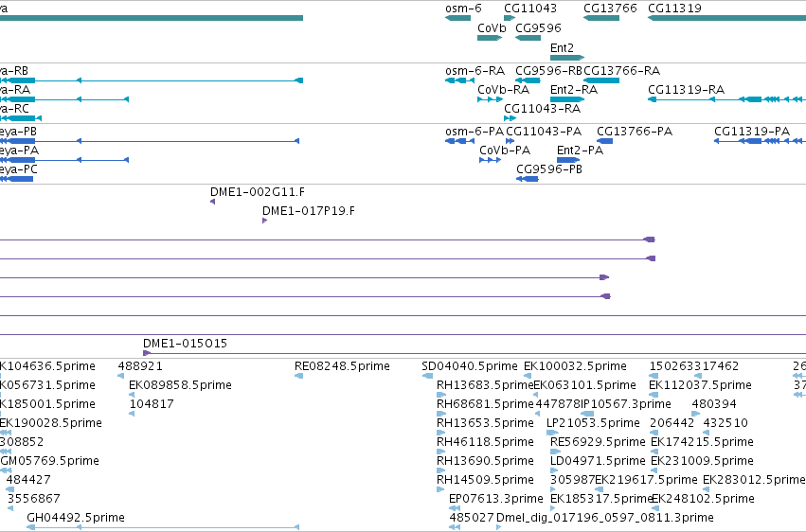Select the RH46118.5prime EST label
The width and height of the screenshot is (806, 532).
485,442
